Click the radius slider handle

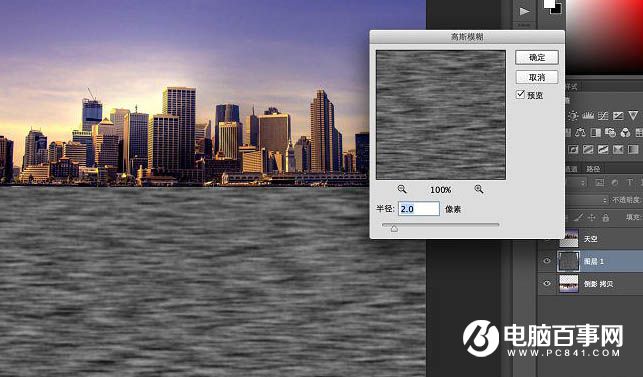pos(394,228)
